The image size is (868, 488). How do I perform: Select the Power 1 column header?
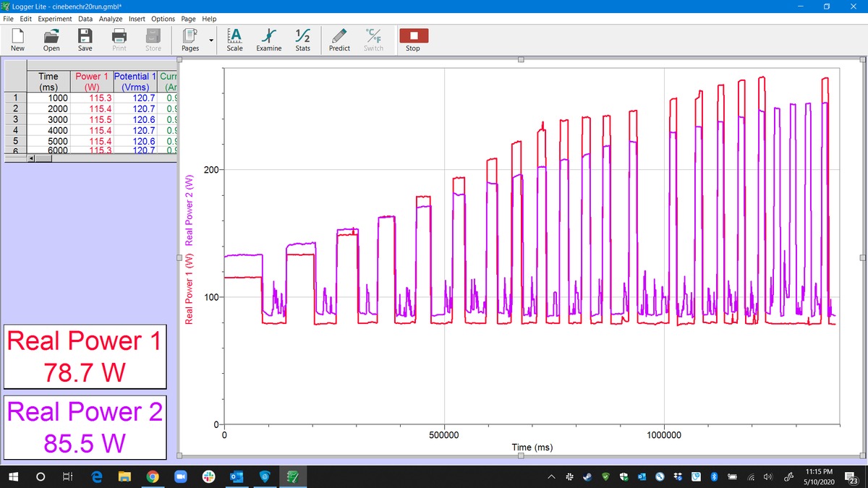pyautogui.click(x=92, y=81)
